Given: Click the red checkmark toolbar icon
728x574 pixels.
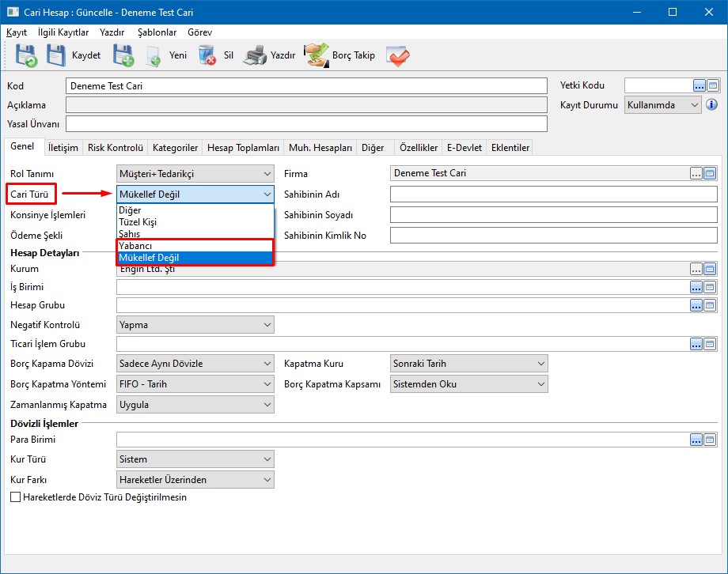Looking at the screenshot, I should (x=397, y=55).
